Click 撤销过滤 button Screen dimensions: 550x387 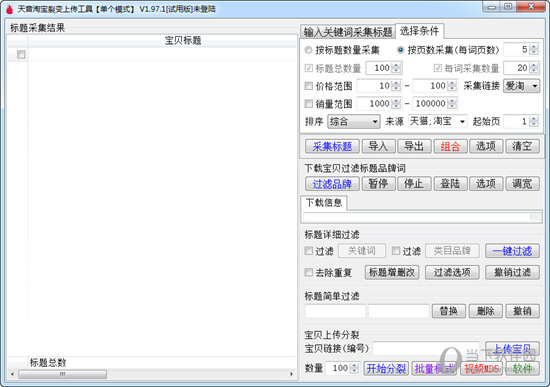click(x=512, y=272)
